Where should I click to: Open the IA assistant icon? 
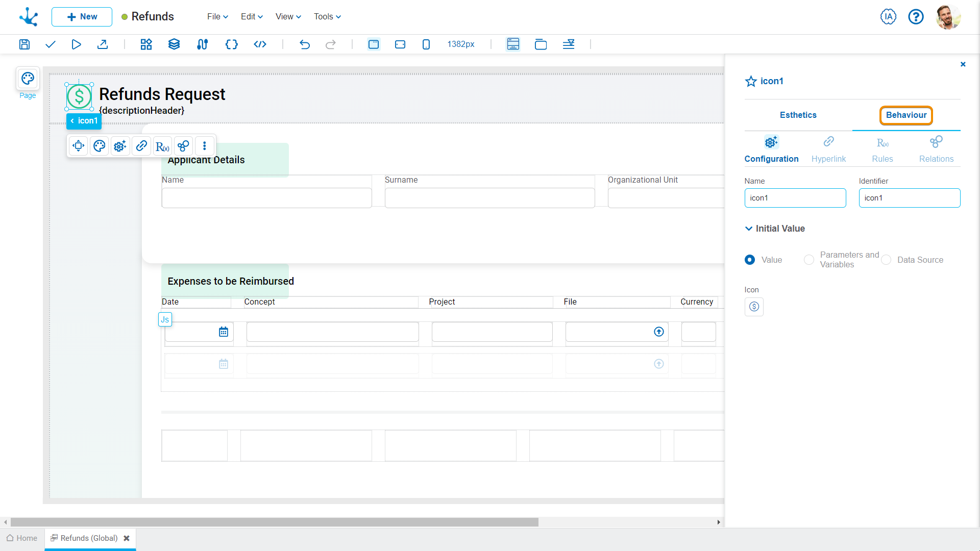coord(888,17)
